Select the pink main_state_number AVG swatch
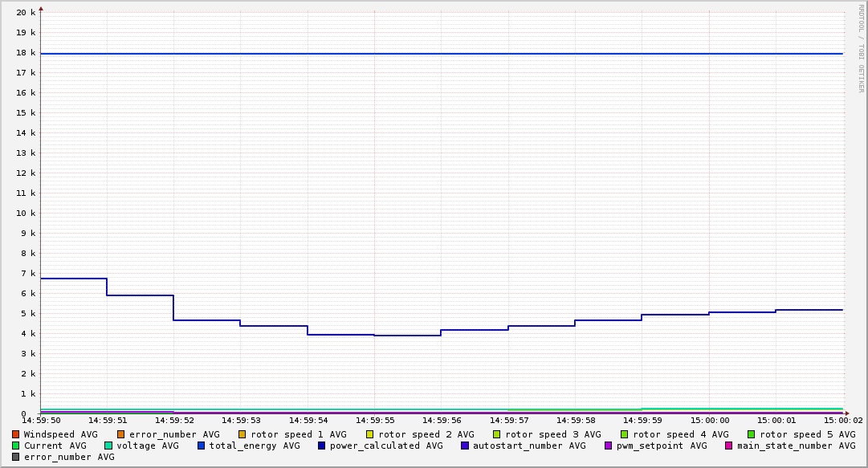The width and height of the screenshot is (868, 468). point(729,446)
